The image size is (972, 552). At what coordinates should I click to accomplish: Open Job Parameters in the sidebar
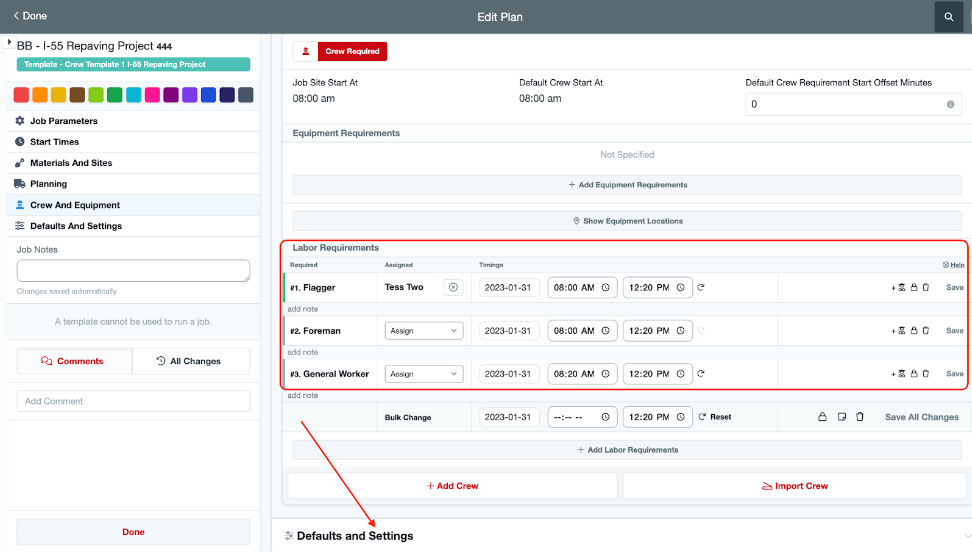click(x=63, y=121)
